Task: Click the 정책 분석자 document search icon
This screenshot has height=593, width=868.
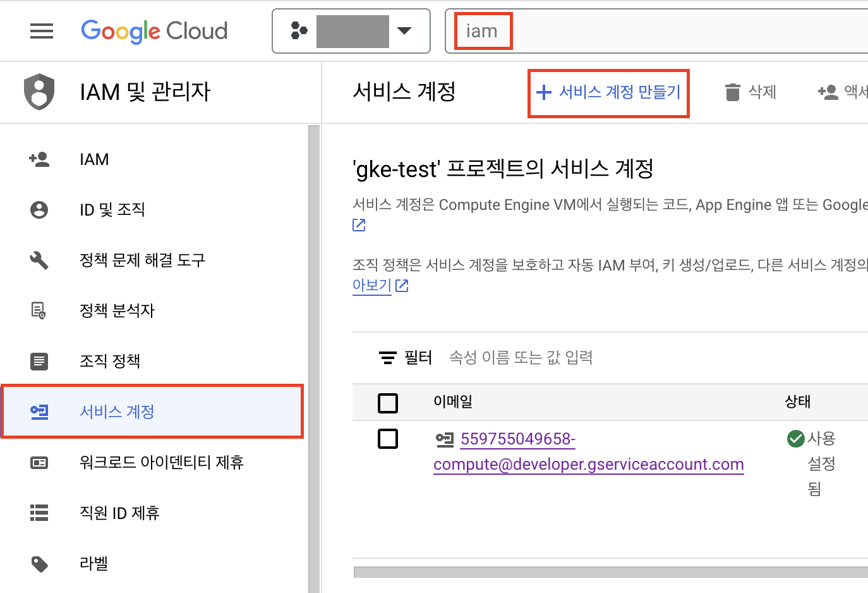Action: coord(39,310)
